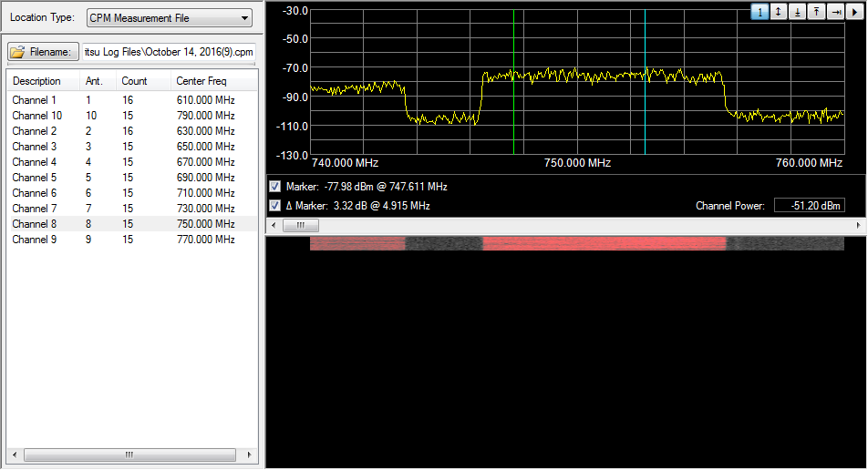Select Channel 5 at 690.000 MHz

pyautogui.click(x=35, y=178)
